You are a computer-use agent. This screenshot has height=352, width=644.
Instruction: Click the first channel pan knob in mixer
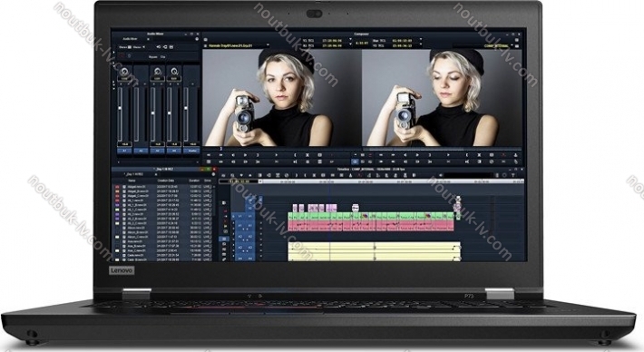click(125, 72)
